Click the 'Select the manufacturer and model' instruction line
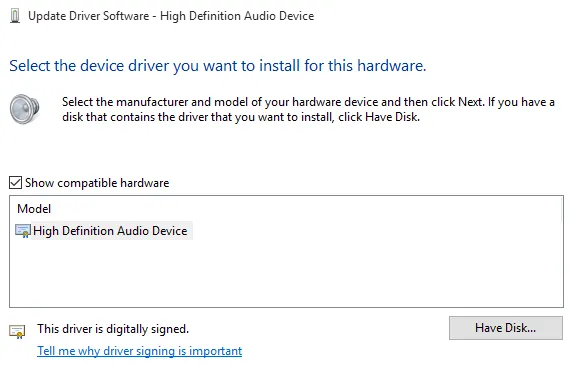569x366 pixels. pos(308,102)
